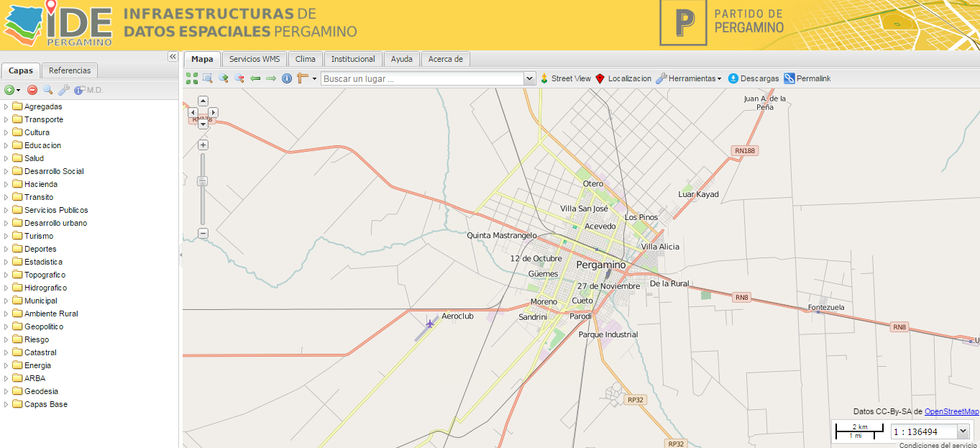Activate the feature info tool
Image resolution: width=980 pixels, height=448 pixels.
(287, 78)
